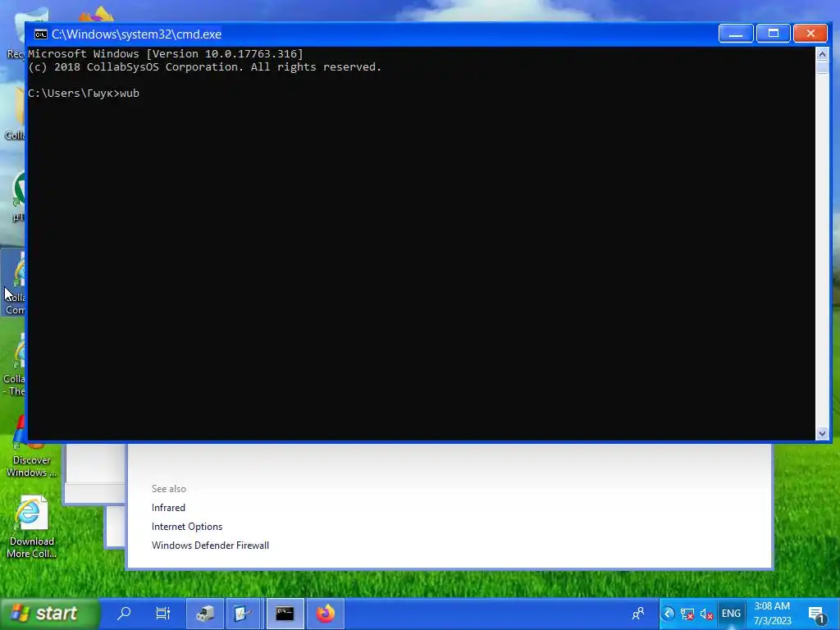Open the muted volume tray icon
The width and height of the screenshot is (840, 630).
coord(706,614)
